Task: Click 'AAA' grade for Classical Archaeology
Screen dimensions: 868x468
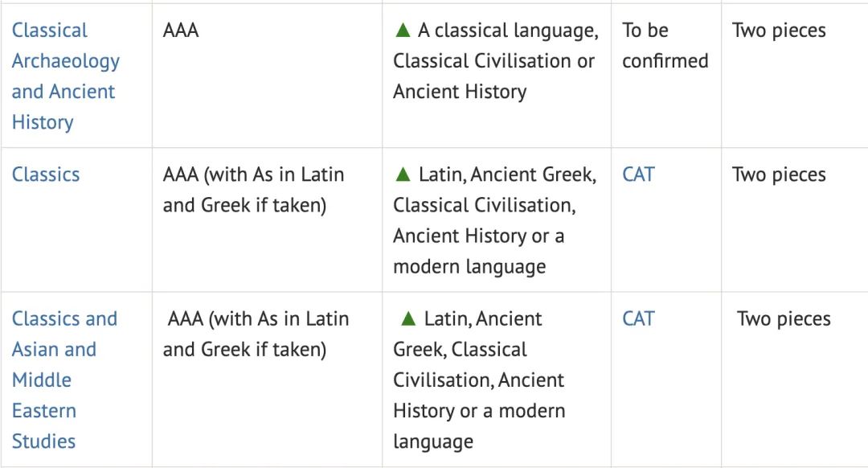Action: [181, 30]
